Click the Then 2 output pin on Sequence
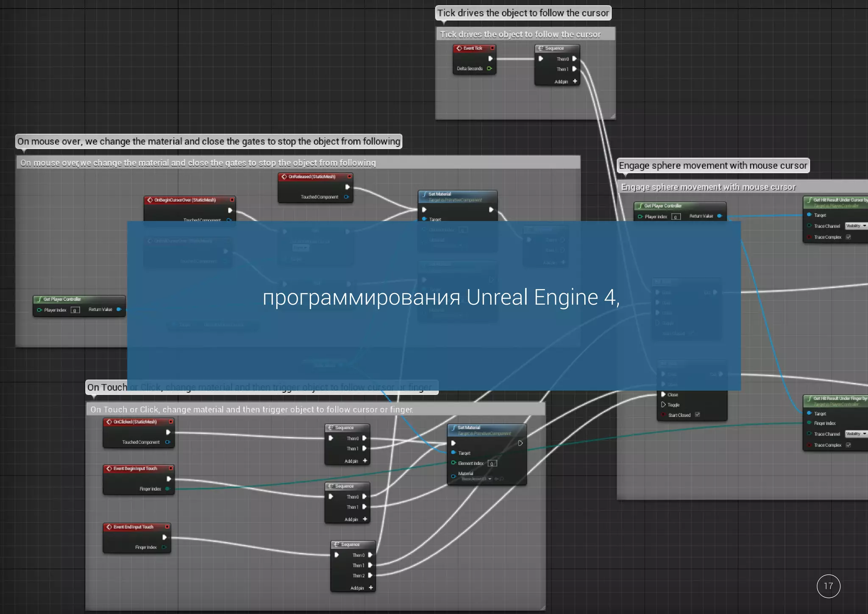Image resolution: width=868 pixels, height=614 pixels. pyautogui.click(x=370, y=575)
